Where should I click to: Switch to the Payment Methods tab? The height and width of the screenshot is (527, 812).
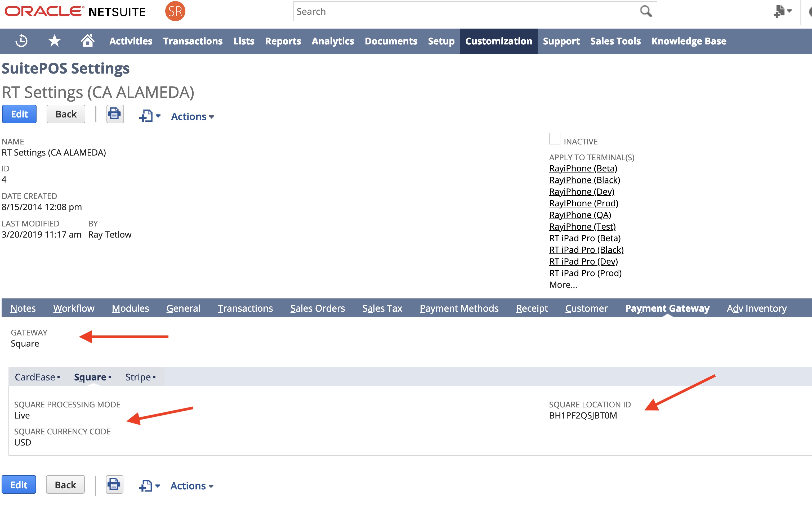459,308
